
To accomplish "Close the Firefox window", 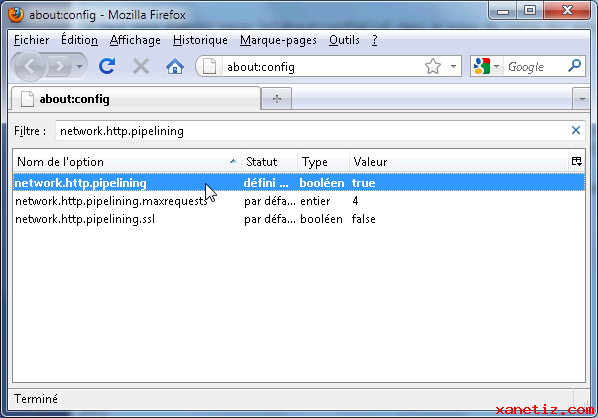I will 567,11.
